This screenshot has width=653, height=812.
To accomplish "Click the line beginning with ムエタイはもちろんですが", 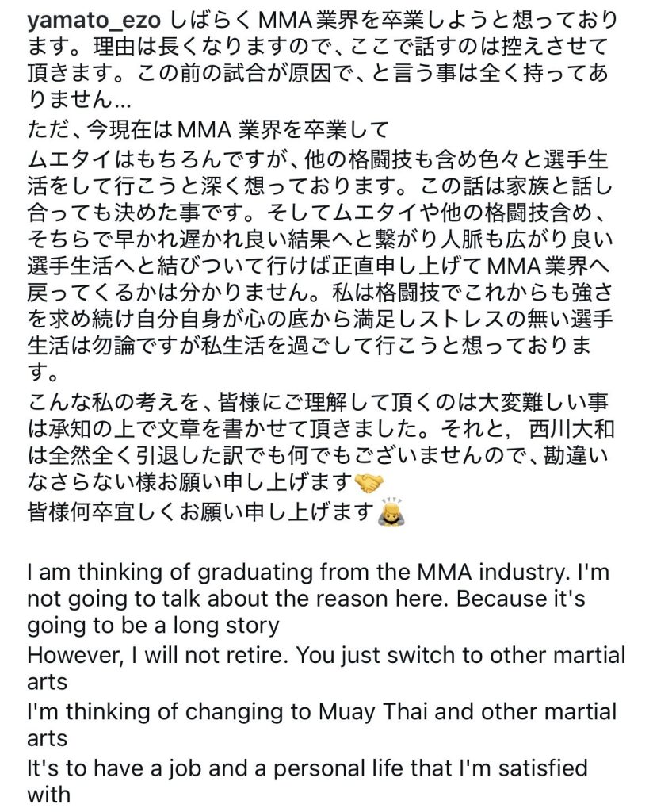I will [x=318, y=159].
